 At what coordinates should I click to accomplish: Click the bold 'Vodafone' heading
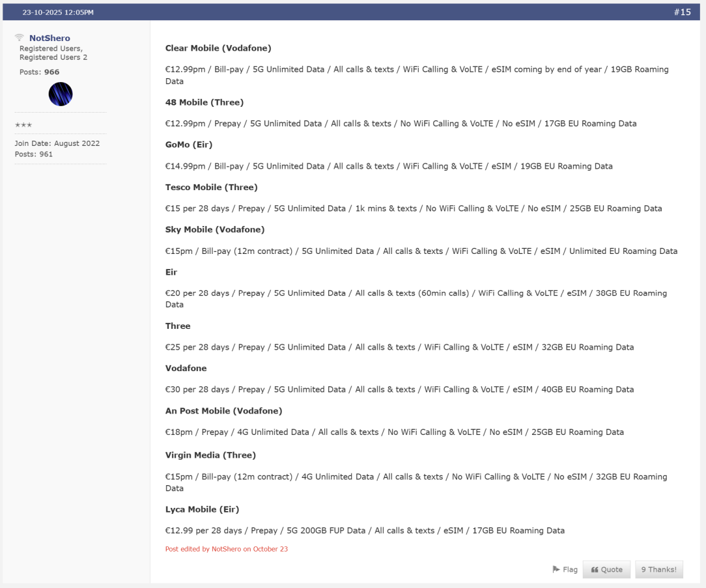186,369
